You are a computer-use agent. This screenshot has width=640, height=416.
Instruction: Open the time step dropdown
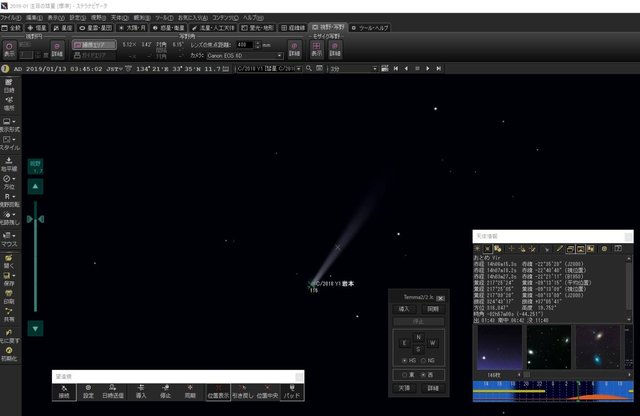click(354, 69)
